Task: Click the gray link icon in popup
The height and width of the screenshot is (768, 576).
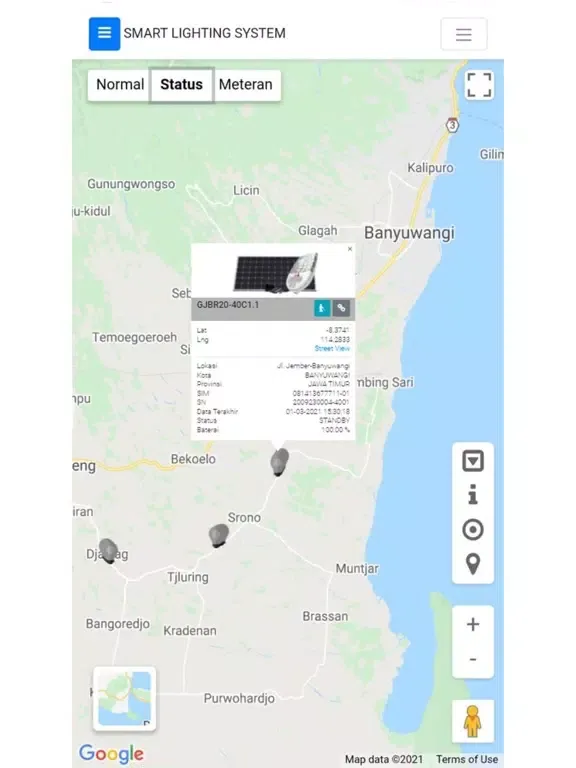Action: click(341, 308)
